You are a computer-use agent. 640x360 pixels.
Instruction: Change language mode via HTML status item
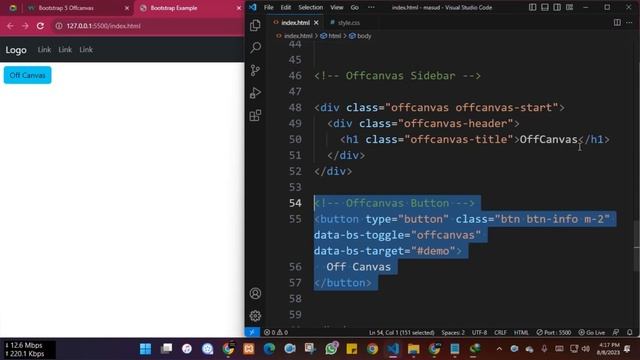[521, 332]
